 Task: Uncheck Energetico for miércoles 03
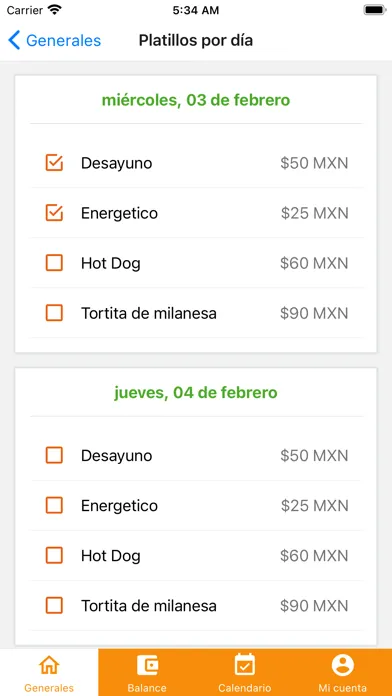(x=54, y=213)
